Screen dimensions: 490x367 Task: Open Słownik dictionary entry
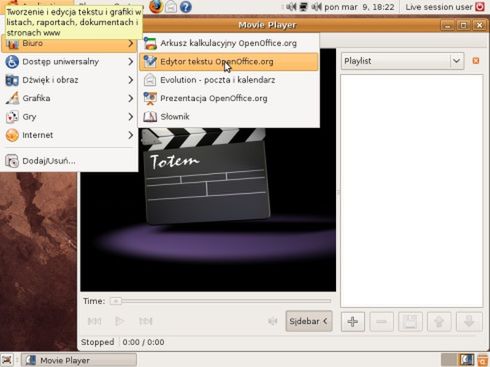229,117
